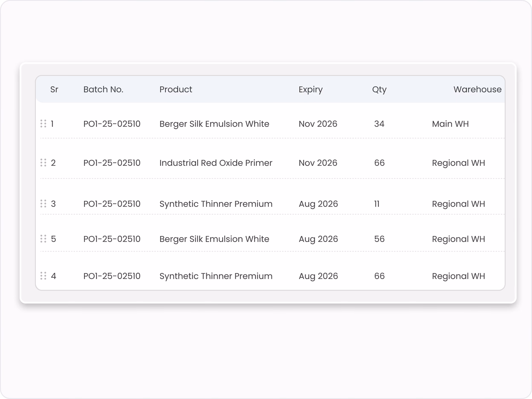Click the Sr column header
Screen dimensions: 532x399
click(54, 90)
